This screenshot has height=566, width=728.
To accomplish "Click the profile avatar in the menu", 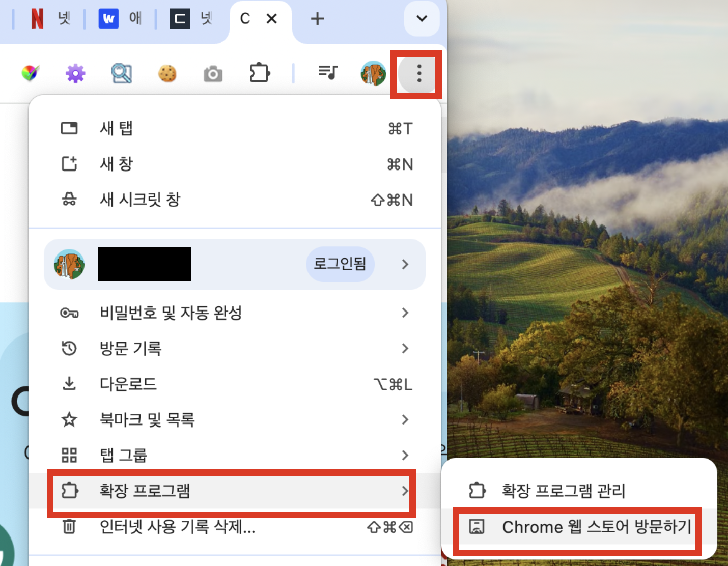I will [x=69, y=264].
